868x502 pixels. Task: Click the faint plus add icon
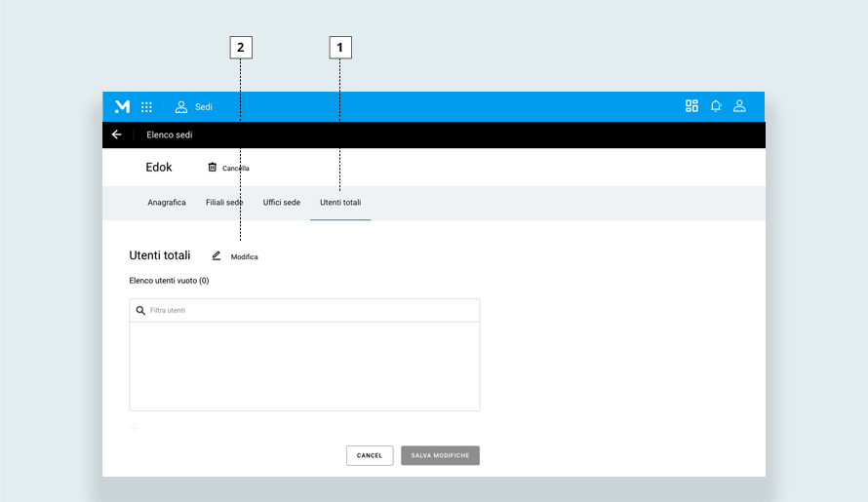pos(135,428)
